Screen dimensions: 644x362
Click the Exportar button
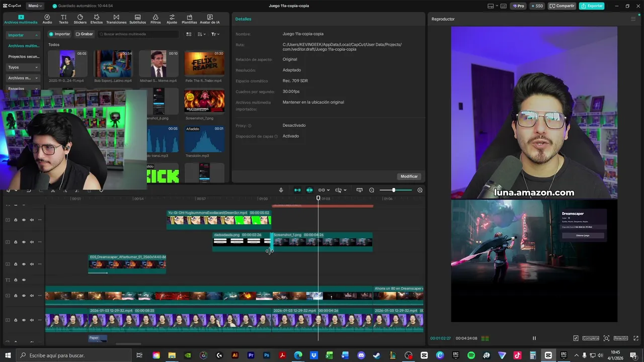[592, 6]
